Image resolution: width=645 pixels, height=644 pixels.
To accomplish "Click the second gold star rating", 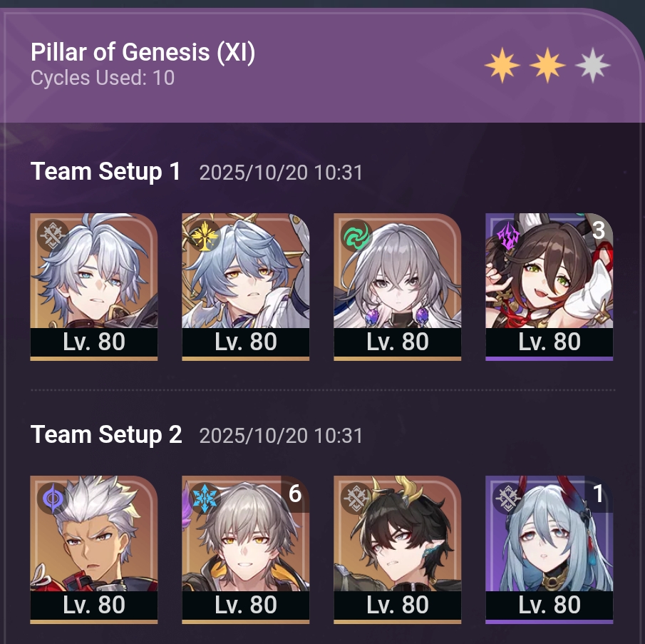I will pos(547,66).
